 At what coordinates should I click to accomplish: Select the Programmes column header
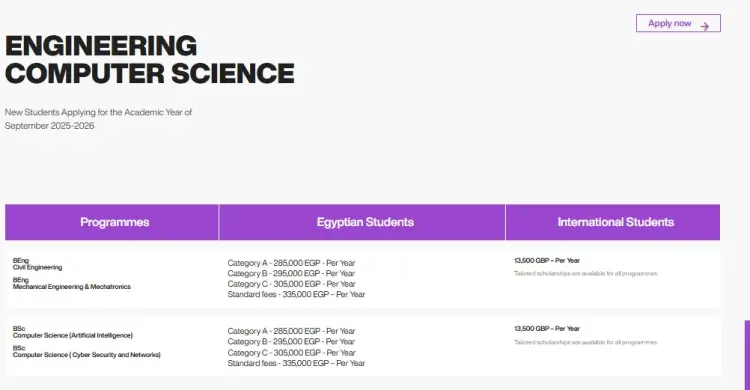click(112, 222)
